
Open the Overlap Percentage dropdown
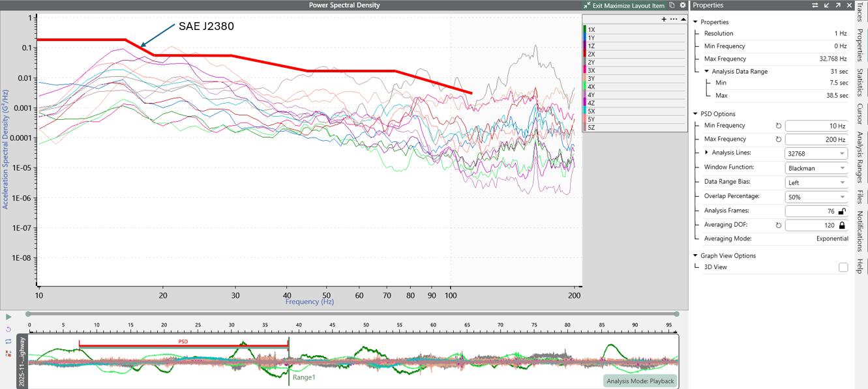(816, 197)
